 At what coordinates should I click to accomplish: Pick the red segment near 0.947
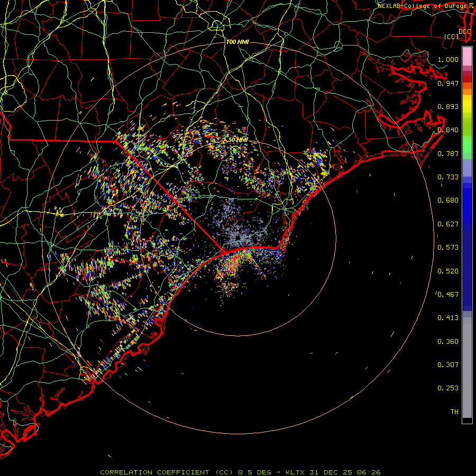(467, 79)
